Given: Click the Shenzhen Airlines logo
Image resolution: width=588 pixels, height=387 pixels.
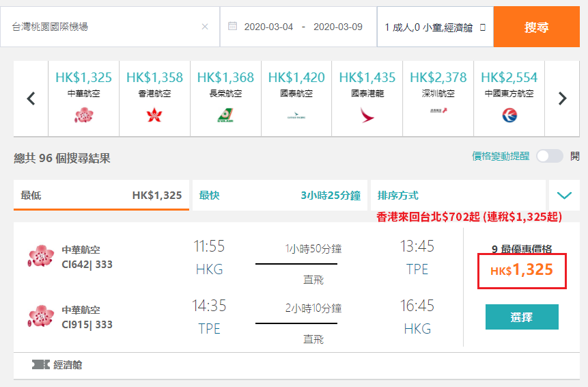Looking at the screenshot, I should point(438,110).
